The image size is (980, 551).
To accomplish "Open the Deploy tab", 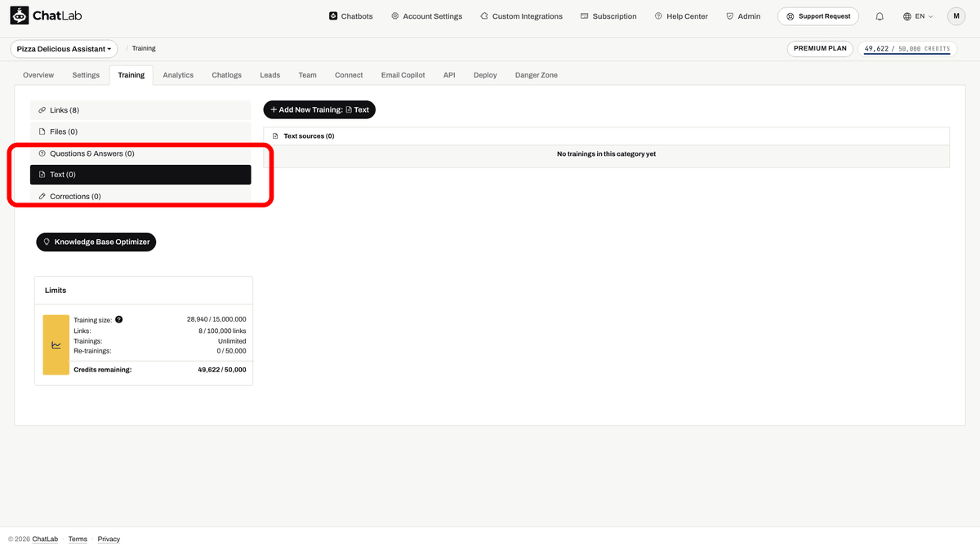I will click(485, 75).
